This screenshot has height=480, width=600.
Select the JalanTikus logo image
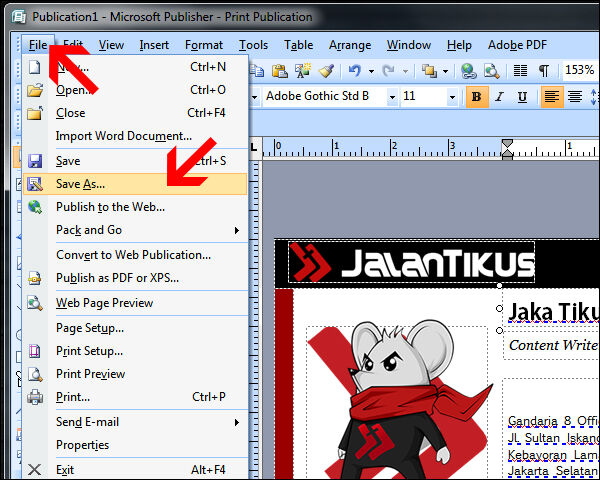pyautogui.click(x=411, y=262)
